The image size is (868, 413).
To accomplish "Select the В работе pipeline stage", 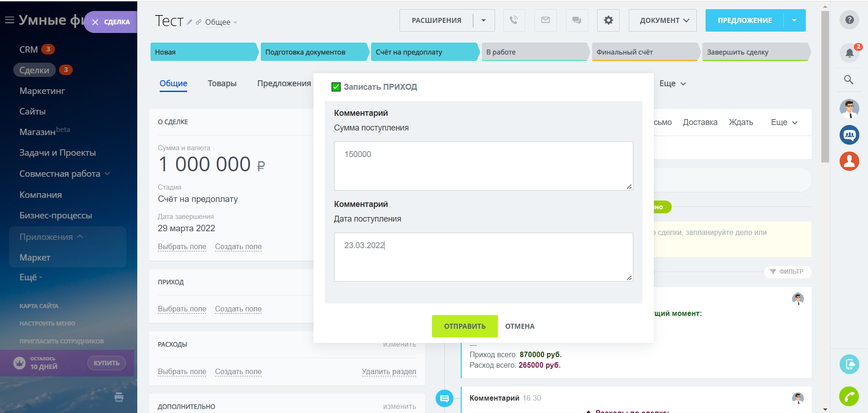I will tap(534, 52).
